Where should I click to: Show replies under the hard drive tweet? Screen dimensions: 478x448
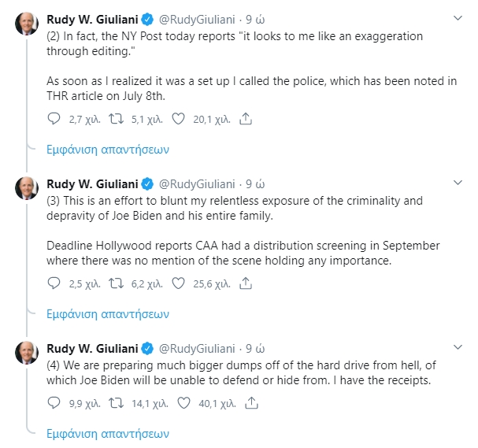107,433
